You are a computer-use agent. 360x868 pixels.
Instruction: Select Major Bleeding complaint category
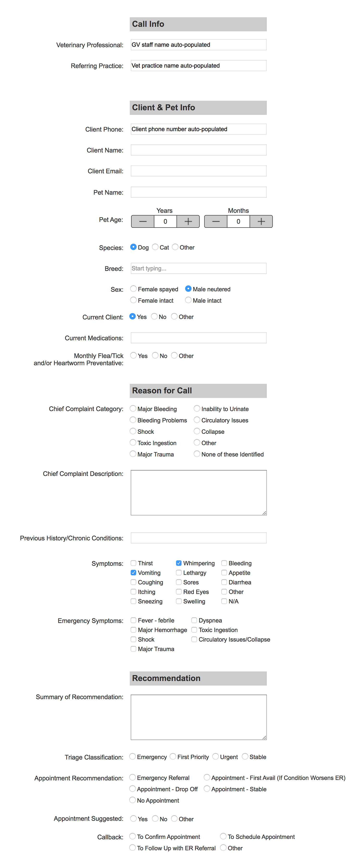point(133,408)
